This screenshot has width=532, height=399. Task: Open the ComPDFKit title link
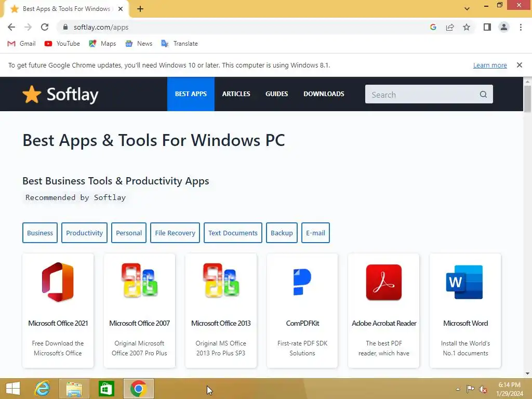(x=302, y=323)
